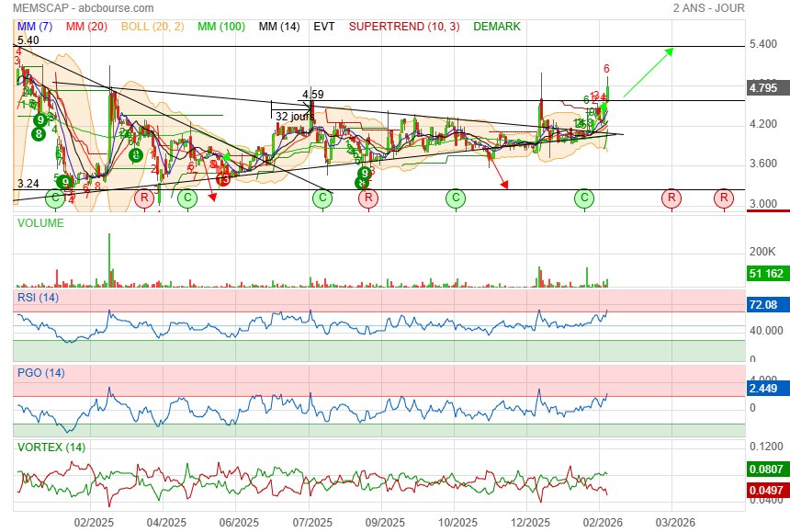Click the blue 72.08 RSI value badge
Screen dimensions: 790x532
coord(764,304)
